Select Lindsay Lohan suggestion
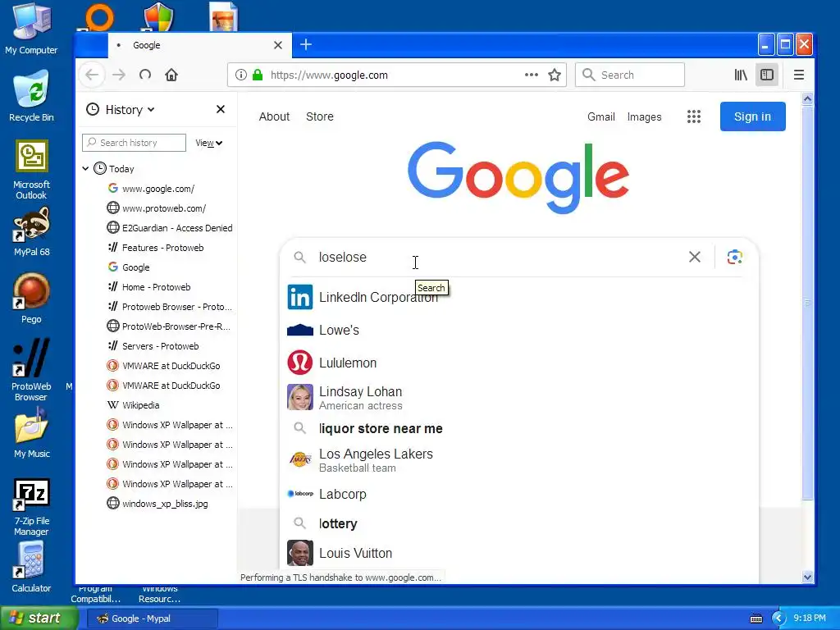 point(518,398)
